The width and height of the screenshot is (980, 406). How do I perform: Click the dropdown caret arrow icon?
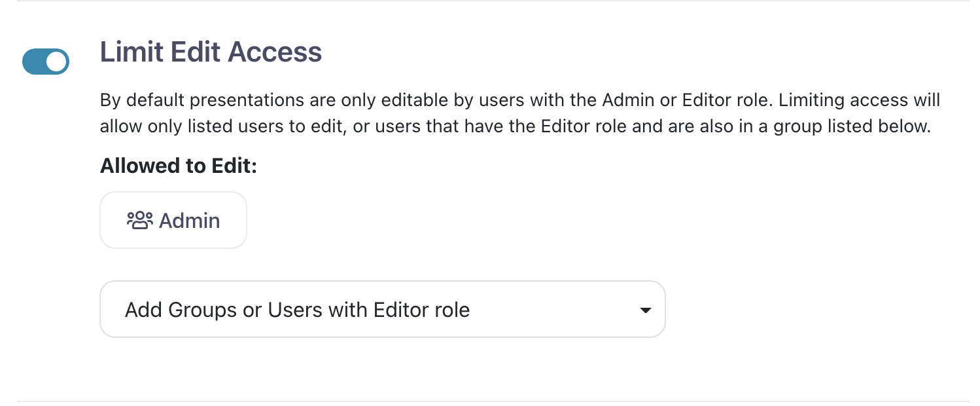click(645, 310)
